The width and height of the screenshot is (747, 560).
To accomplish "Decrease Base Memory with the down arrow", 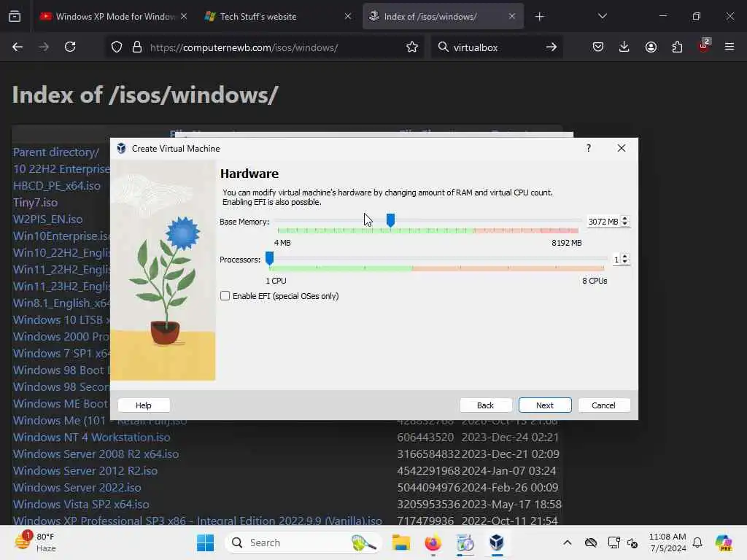I will 625,225.
